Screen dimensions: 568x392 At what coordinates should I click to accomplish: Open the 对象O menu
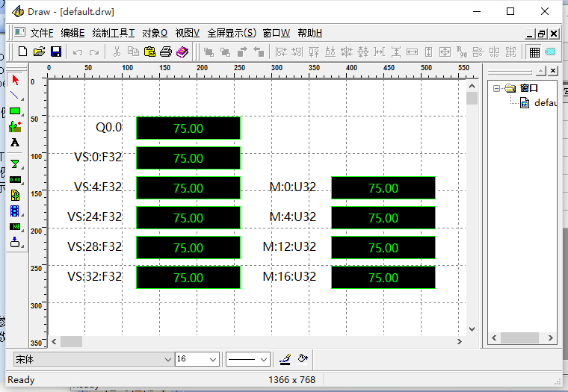[155, 34]
